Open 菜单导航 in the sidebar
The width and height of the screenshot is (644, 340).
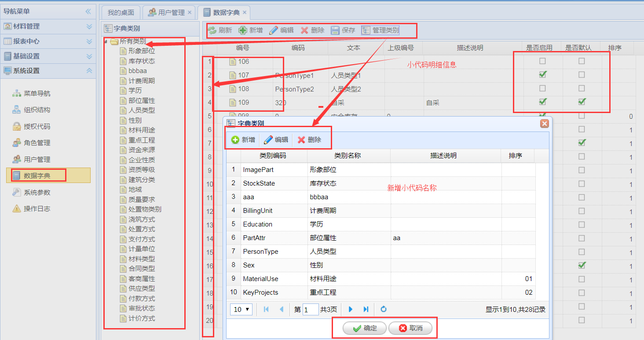31,93
